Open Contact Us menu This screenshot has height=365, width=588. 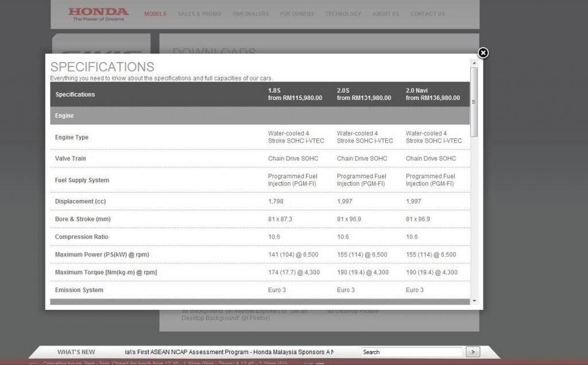tap(427, 14)
